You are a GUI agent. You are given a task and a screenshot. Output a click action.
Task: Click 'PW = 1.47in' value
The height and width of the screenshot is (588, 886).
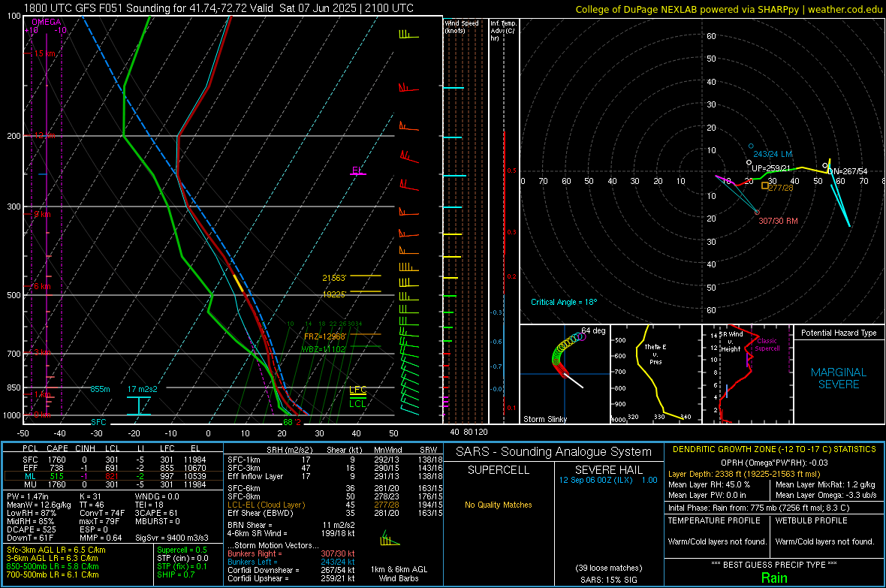point(27,496)
